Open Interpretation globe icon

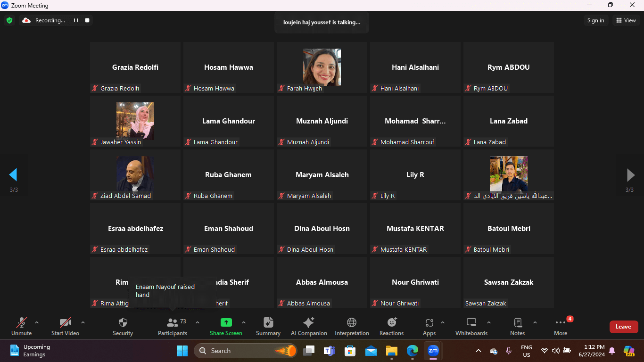352,323
